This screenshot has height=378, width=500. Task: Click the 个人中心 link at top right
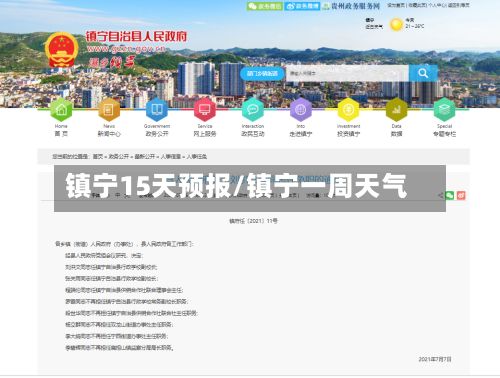(x=437, y=5)
